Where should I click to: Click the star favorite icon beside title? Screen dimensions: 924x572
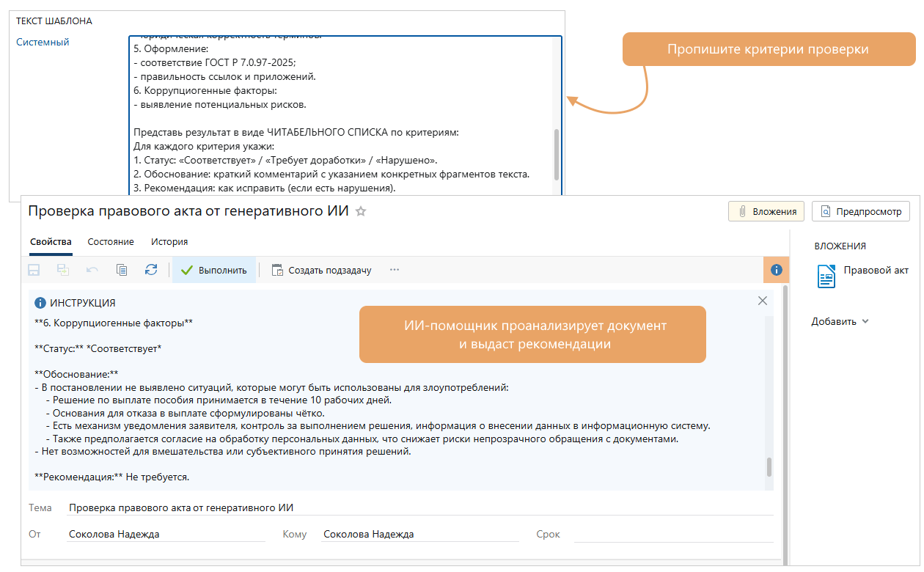[360, 211]
